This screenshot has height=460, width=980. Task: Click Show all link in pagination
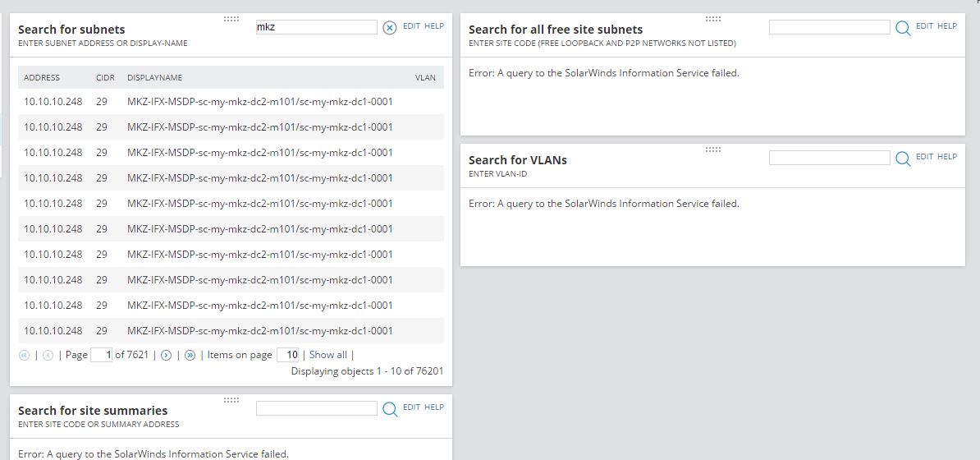[327, 355]
